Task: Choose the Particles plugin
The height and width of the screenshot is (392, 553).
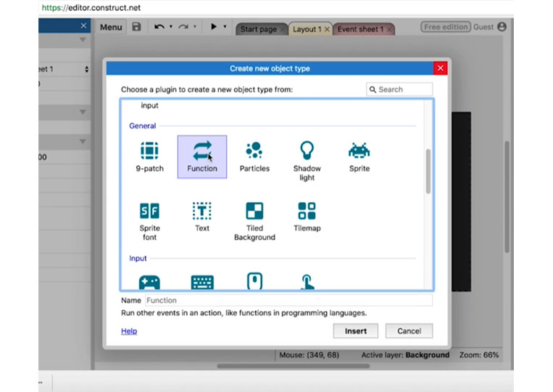Action: [x=254, y=150]
